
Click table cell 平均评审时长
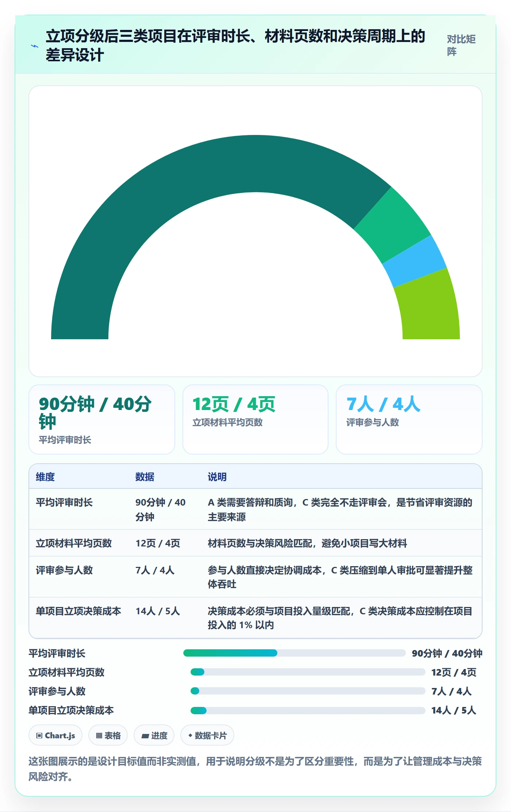click(x=64, y=502)
